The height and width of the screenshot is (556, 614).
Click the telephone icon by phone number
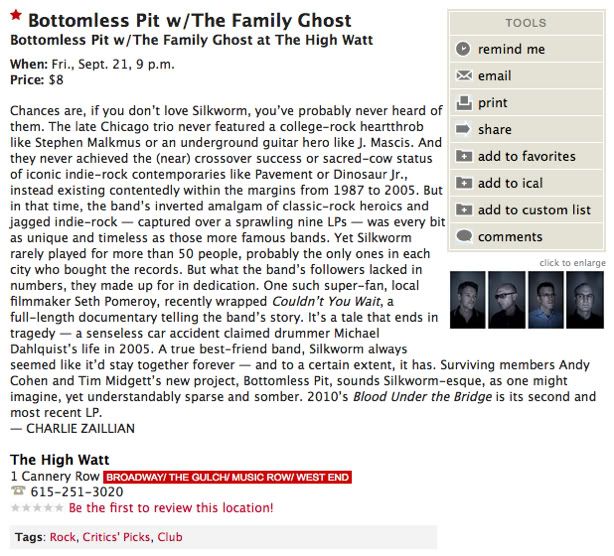coord(17,492)
